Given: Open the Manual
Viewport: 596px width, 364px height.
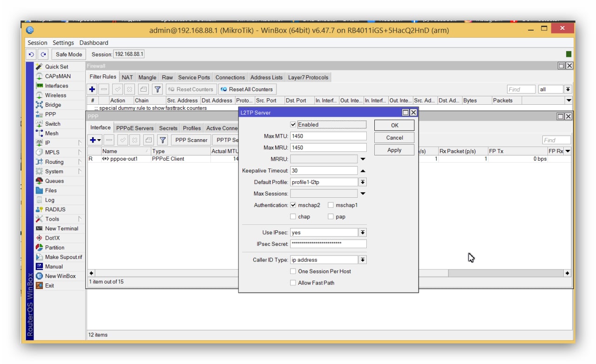Looking at the screenshot, I should pos(54,267).
